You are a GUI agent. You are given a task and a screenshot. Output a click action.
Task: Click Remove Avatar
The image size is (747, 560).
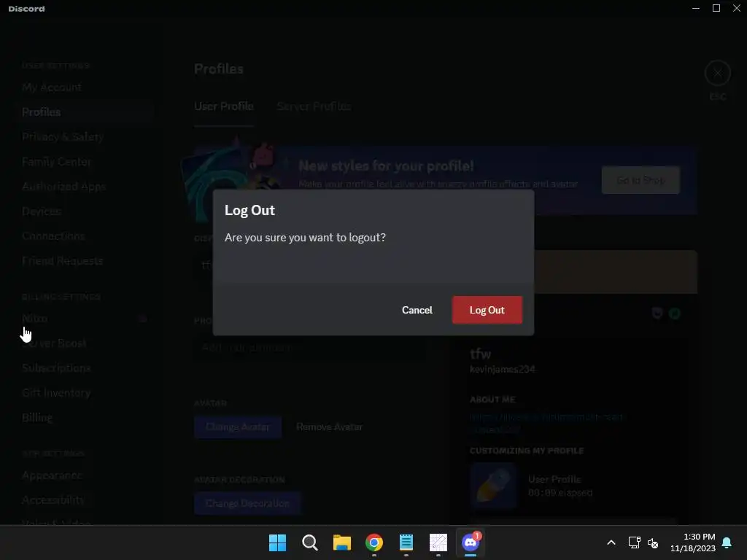pos(329,427)
